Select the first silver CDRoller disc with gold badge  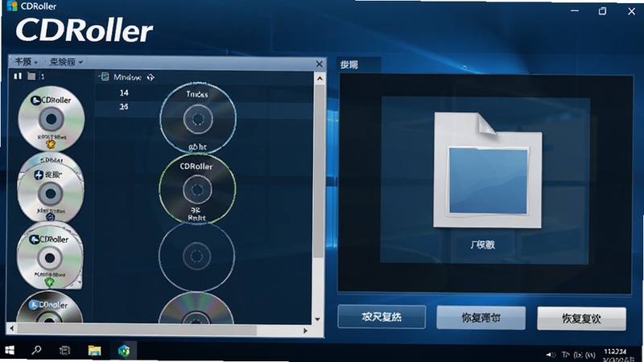(52, 118)
